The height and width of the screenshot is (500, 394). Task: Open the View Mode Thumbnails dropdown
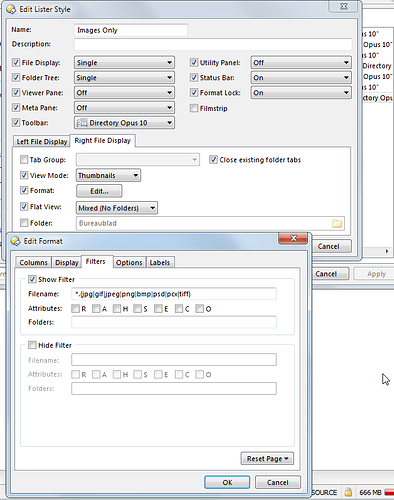(x=108, y=175)
